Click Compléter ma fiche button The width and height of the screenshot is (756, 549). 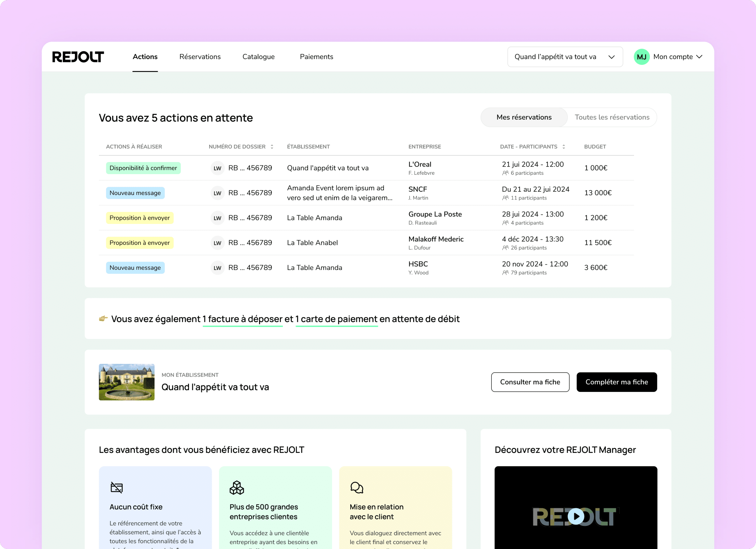click(x=617, y=382)
